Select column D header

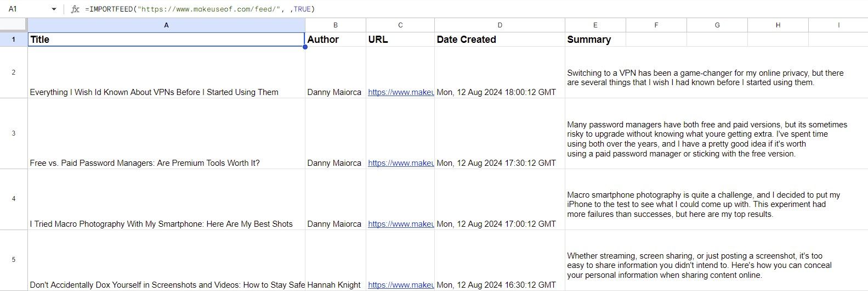tap(500, 25)
